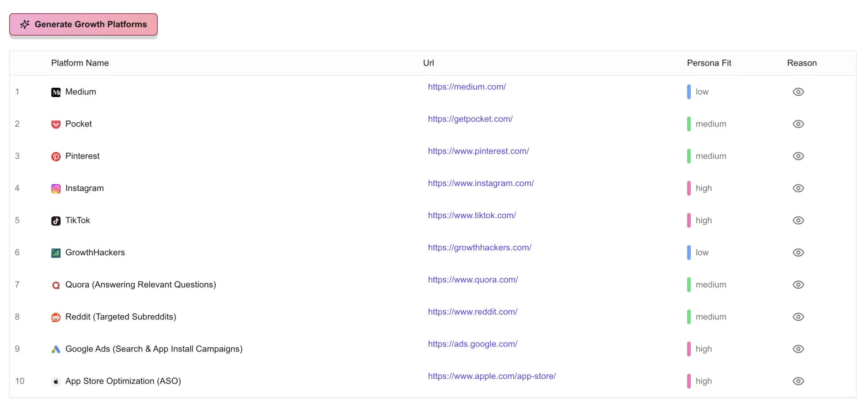Viewport: 868px width, 408px height.
Task: Click the Url column header
Action: click(x=429, y=63)
